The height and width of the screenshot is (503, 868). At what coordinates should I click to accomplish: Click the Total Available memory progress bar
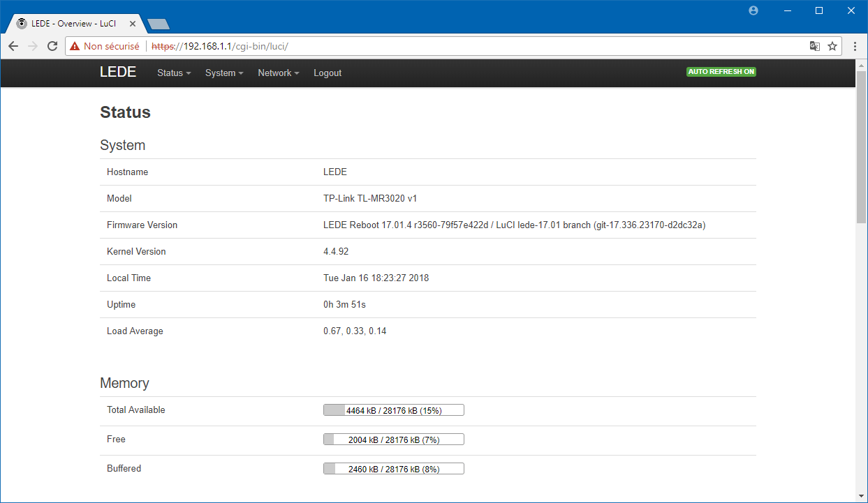pyautogui.click(x=394, y=410)
